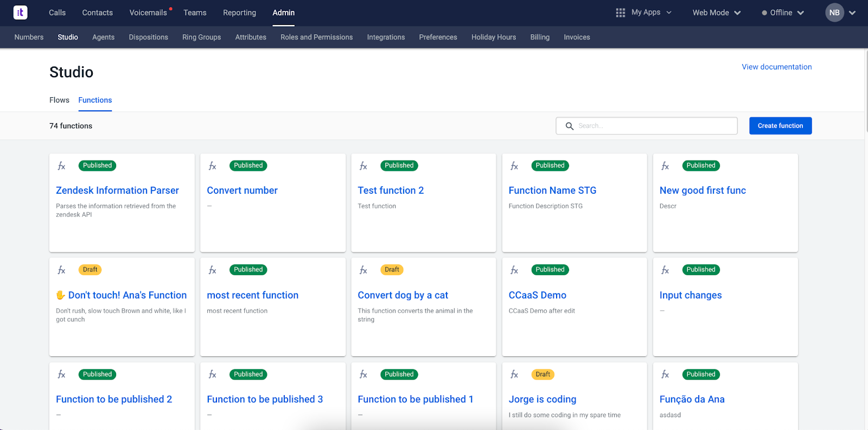868x430 pixels.
Task: Click fx icon on most recent function card
Action: click(213, 270)
